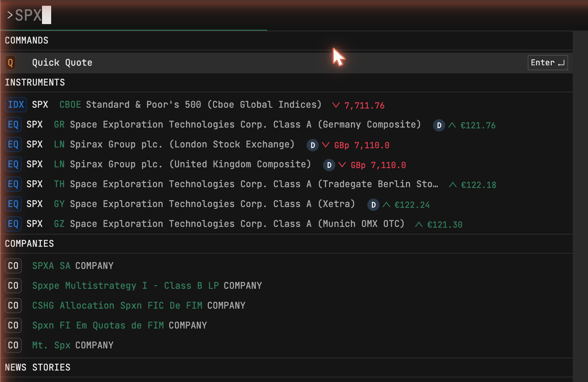The height and width of the screenshot is (382, 588).
Task: Click the EQ badge on Germany Composite row
Action: (x=13, y=125)
